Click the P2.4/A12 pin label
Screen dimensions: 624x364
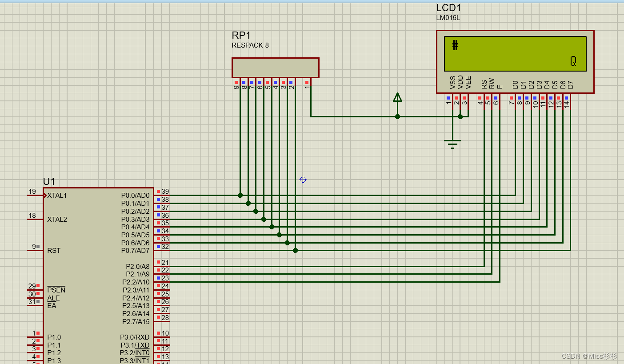tap(136, 298)
